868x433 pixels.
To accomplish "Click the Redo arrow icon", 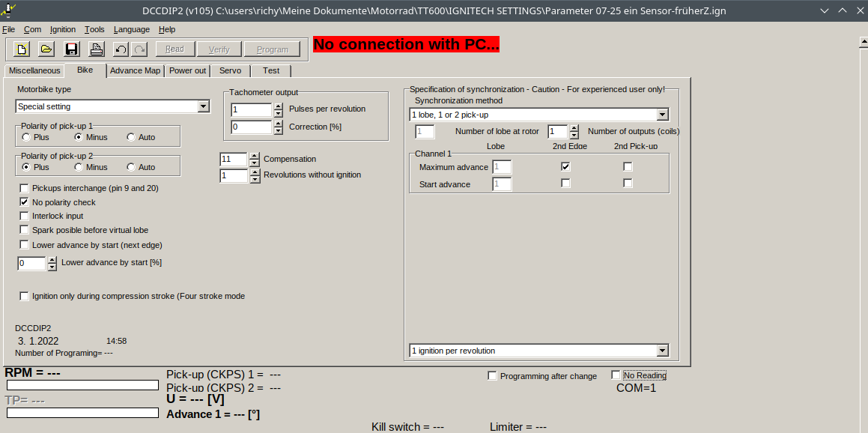I will point(139,49).
